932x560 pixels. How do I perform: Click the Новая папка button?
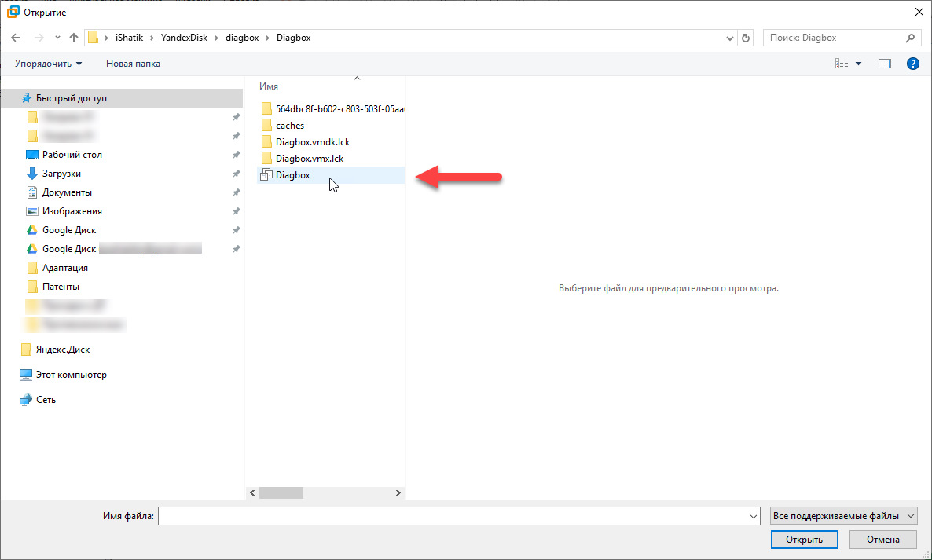133,64
